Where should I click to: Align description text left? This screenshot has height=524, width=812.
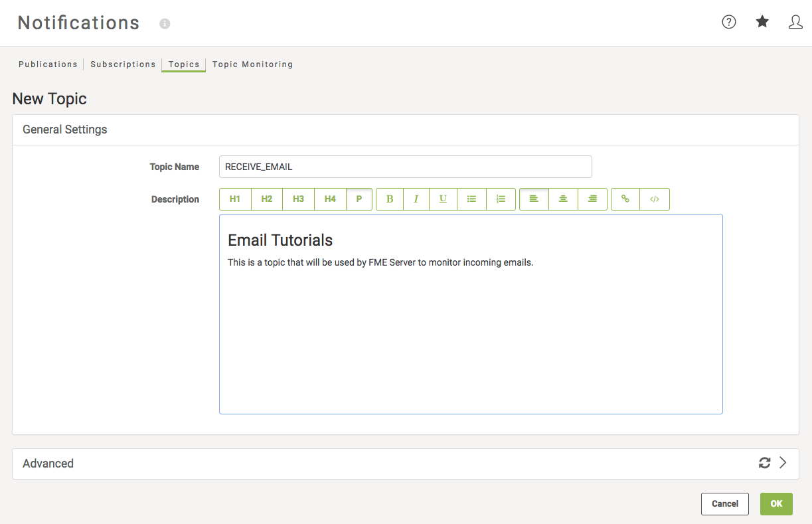pyautogui.click(x=534, y=199)
